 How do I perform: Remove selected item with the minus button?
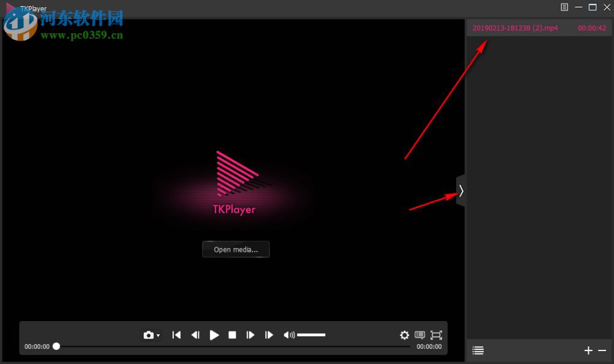(603, 350)
